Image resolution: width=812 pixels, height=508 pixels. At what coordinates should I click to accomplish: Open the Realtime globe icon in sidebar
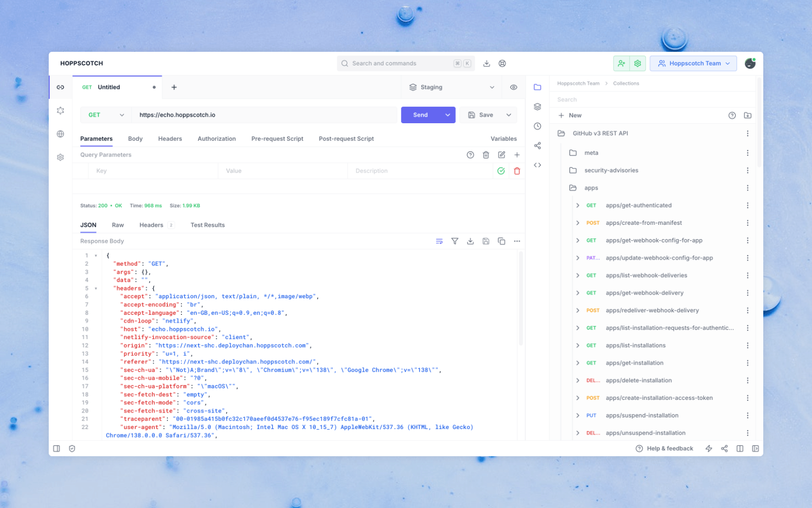[60, 134]
